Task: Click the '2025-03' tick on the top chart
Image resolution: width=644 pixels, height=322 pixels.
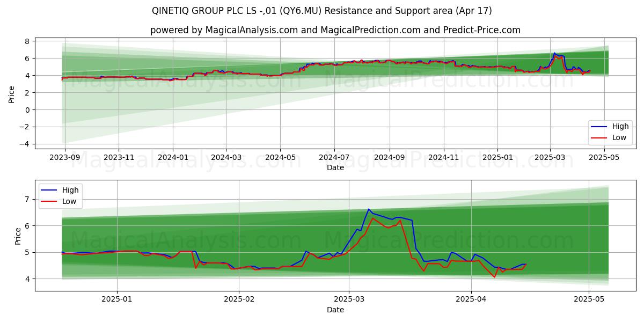Action: (x=550, y=158)
